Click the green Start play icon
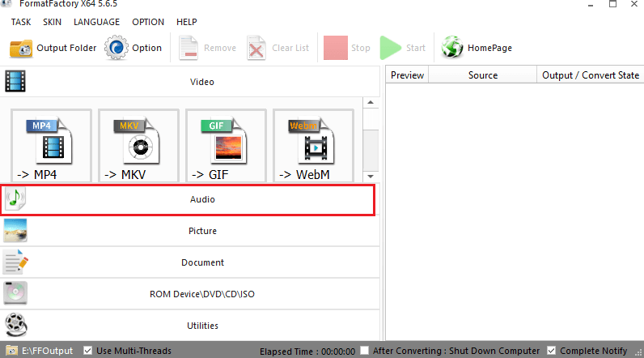This screenshot has height=358, width=644. coord(390,48)
